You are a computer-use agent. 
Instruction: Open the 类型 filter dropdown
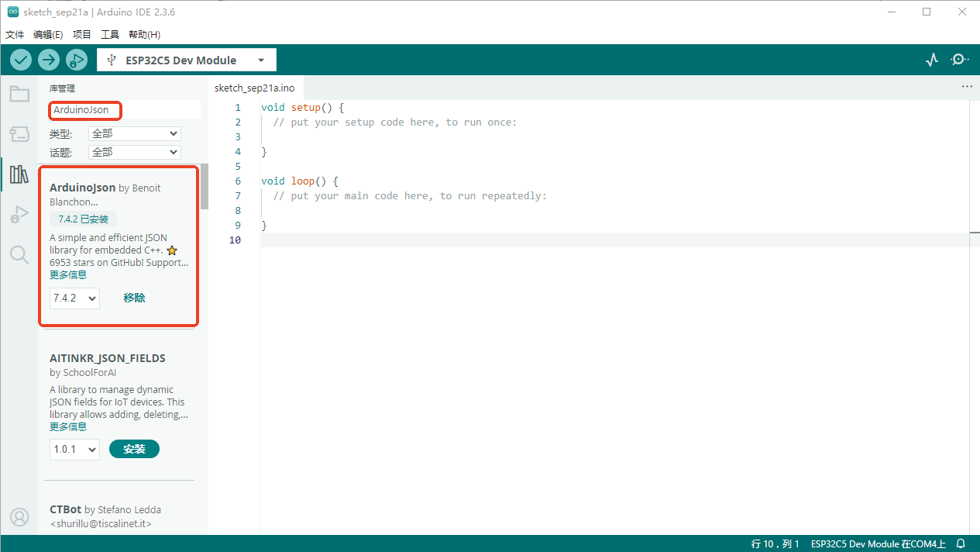pyautogui.click(x=134, y=133)
